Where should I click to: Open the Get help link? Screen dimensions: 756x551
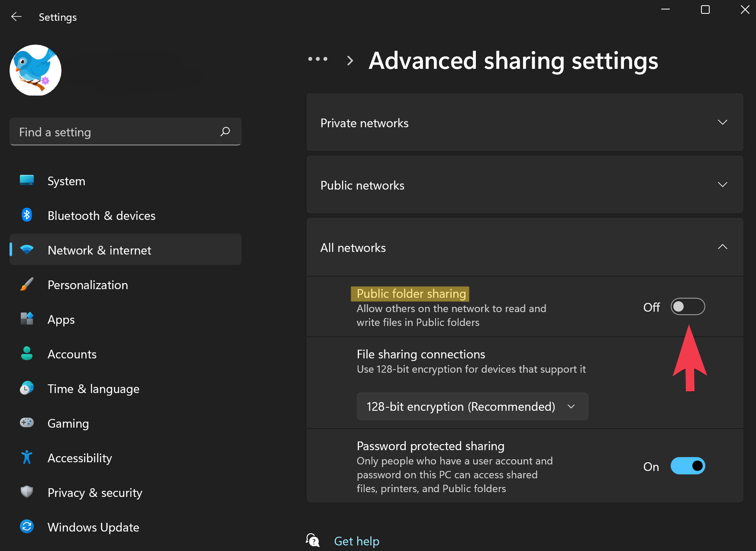click(x=356, y=541)
